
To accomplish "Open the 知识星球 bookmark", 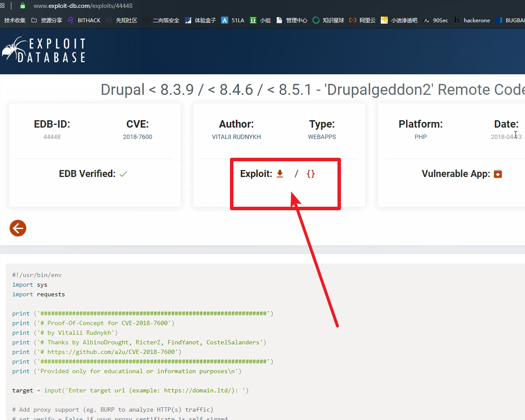I will pyautogui.click(x=328, y=20).
